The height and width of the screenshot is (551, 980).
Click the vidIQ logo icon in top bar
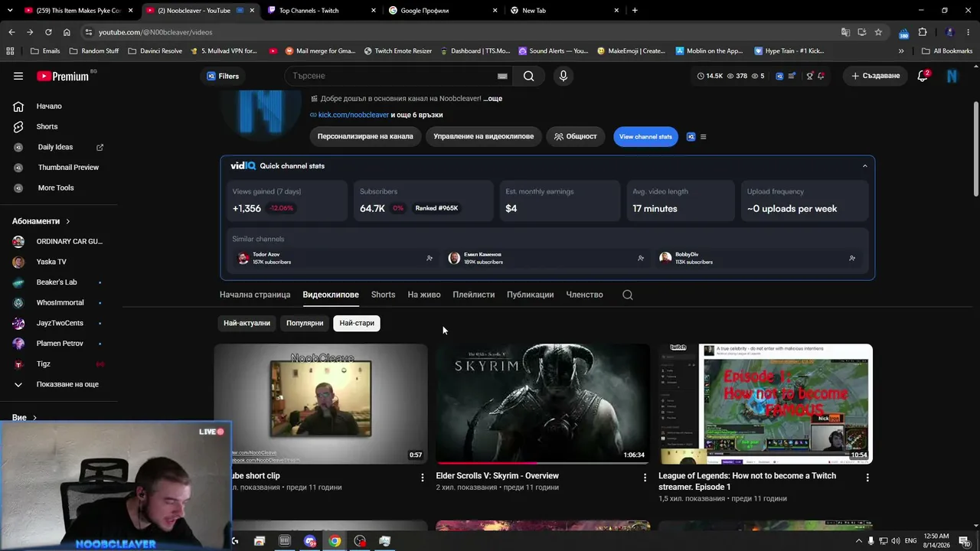pos(779,76)
